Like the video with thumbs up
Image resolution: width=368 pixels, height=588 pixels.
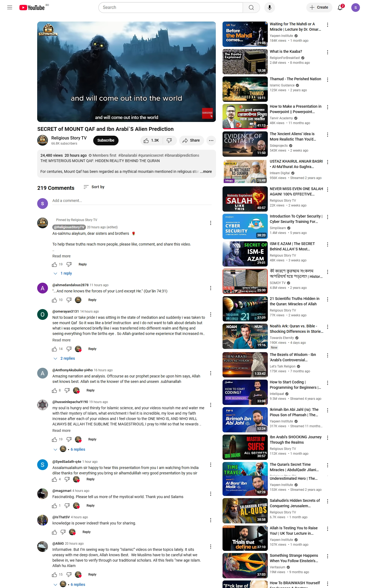point(151,141)
